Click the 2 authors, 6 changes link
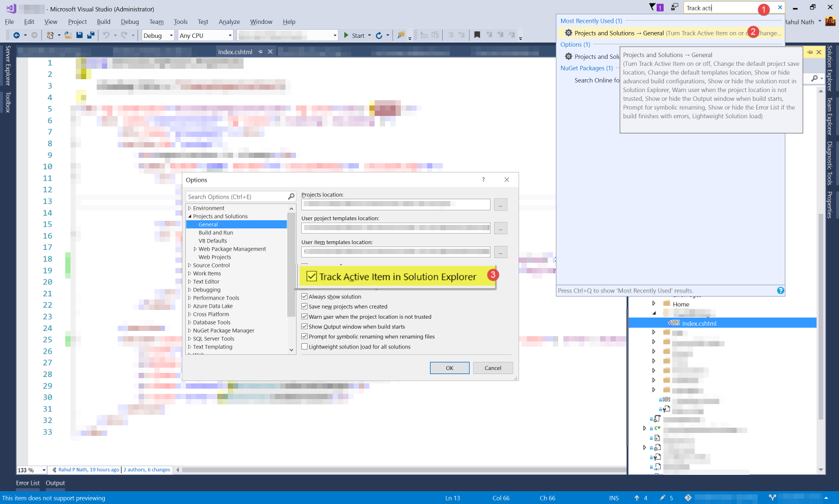This screenshot has height=504, width=839. tap(147, 470)
